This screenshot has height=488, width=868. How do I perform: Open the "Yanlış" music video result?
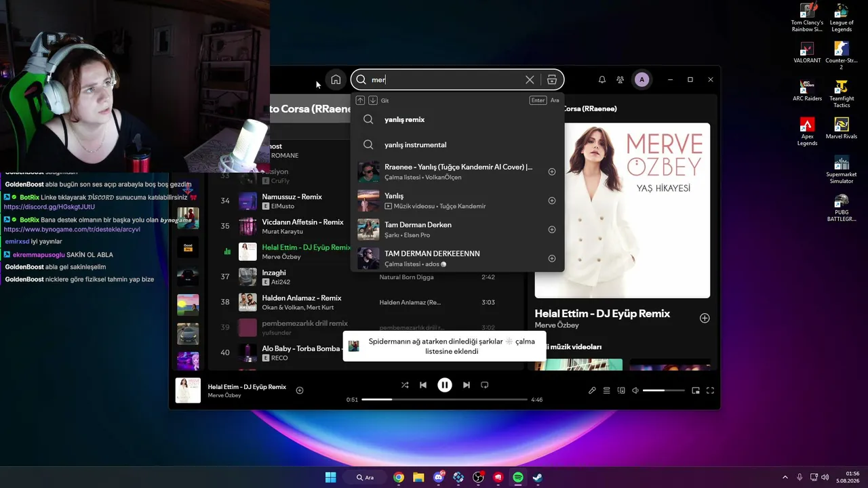[457, 201]
